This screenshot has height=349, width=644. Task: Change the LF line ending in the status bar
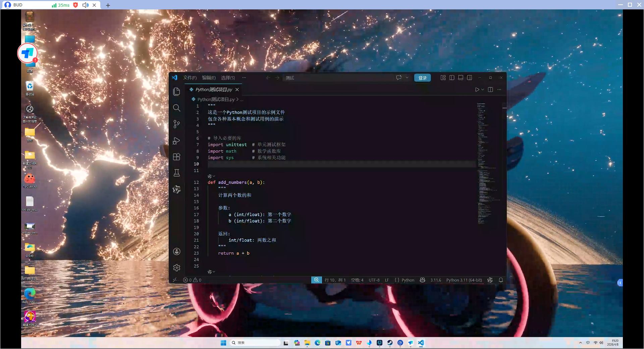tap(387, 280)
